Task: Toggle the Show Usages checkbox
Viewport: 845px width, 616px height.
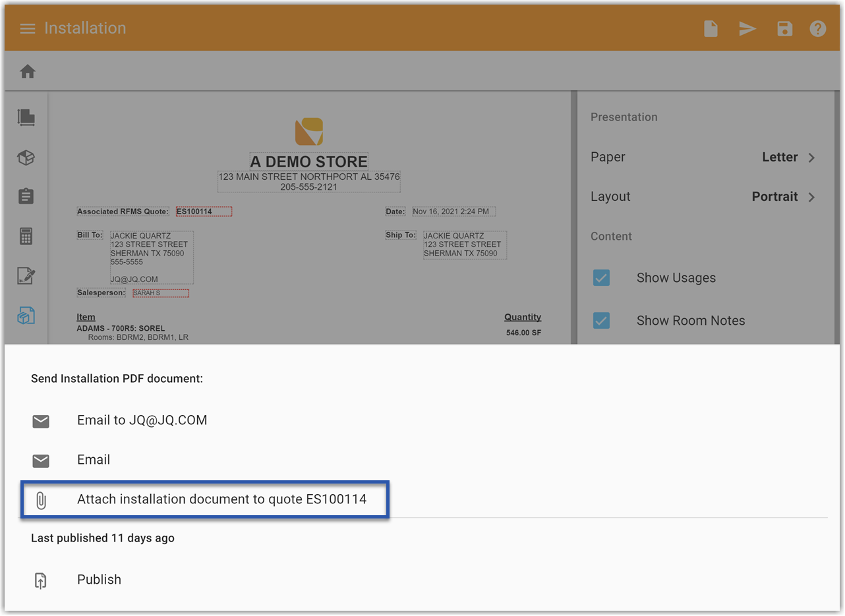Action: coord(601,278)
